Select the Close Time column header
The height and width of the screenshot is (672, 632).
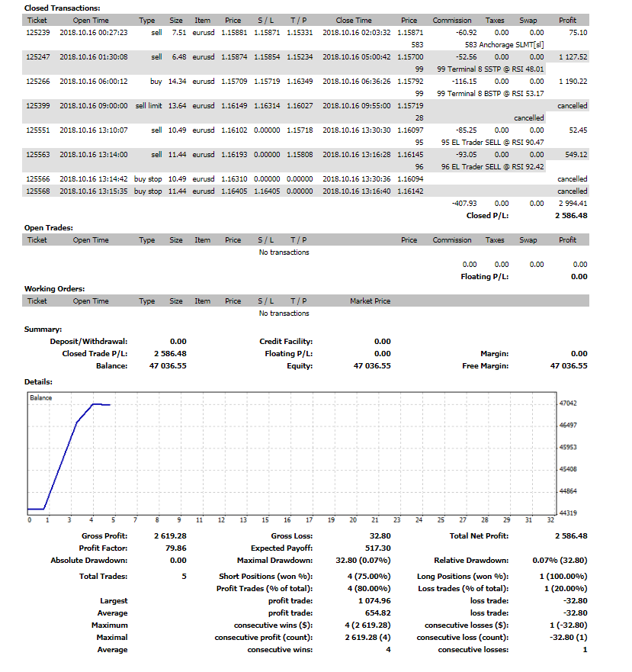tap(354, 21)
